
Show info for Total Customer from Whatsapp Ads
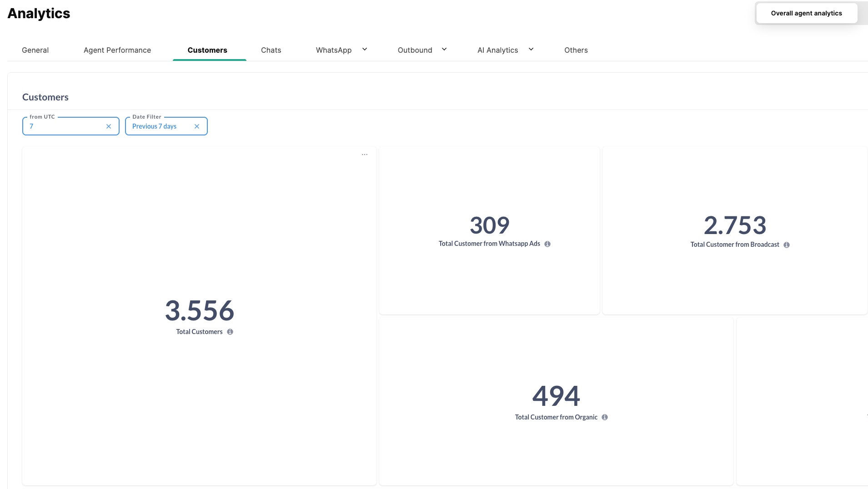[x=547, y=244]
